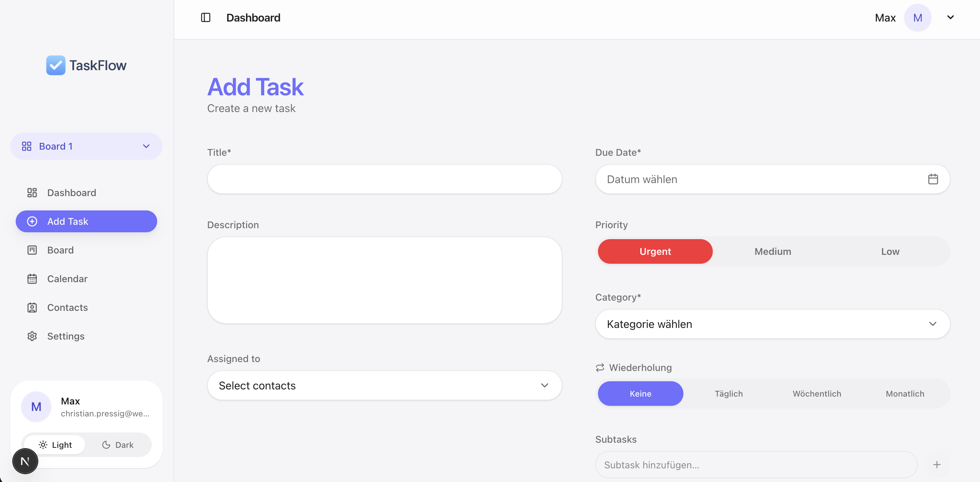Set priority to Medium

click(773, 251)
